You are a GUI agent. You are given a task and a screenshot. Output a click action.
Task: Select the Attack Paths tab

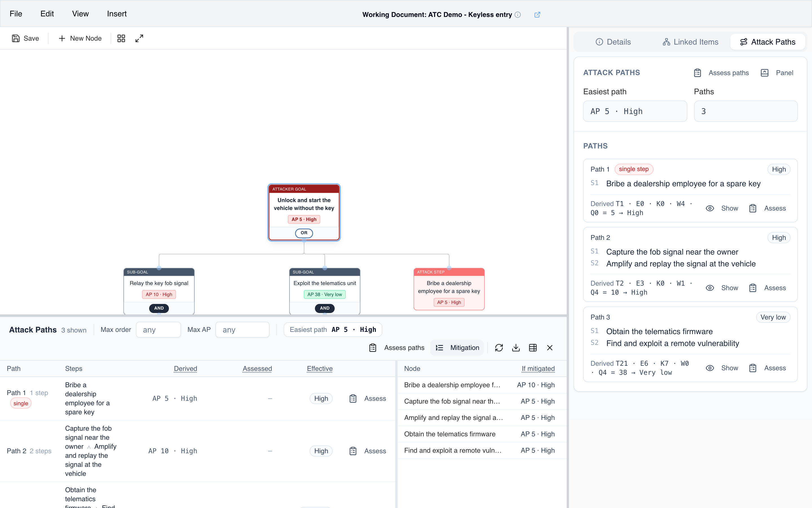pyautogui.click(x=767, y=42)
